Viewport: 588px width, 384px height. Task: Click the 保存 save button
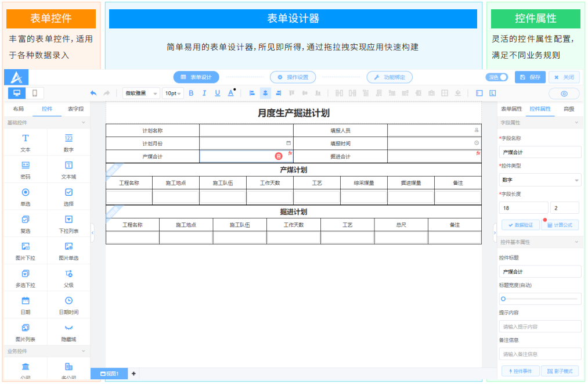530,77
